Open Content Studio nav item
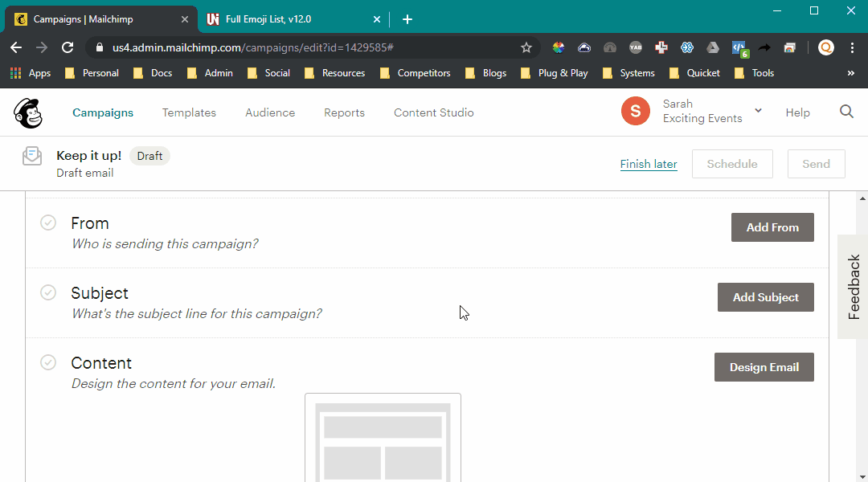 [x=433, y=113]
